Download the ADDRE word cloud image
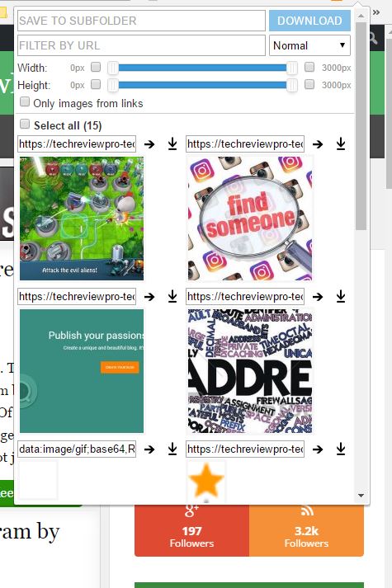Screen dimensions: 392x588 tap(341, 296)
